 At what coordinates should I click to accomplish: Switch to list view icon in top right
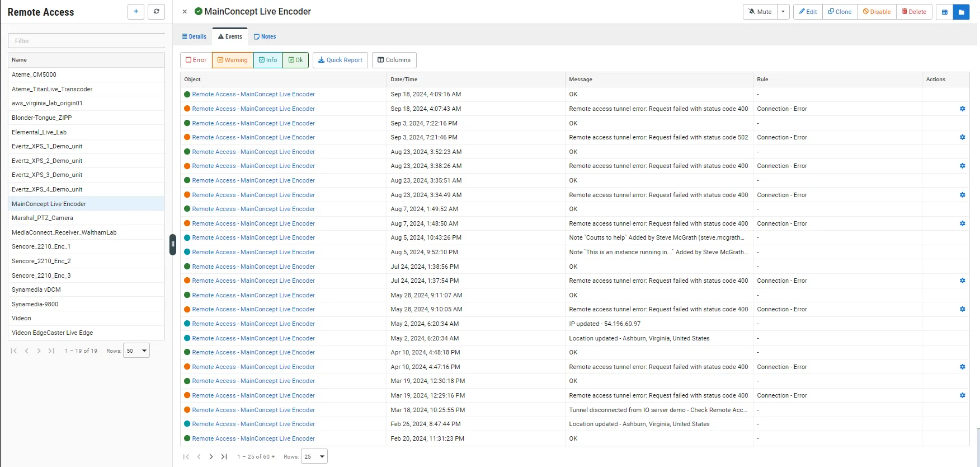click(945, 12)
